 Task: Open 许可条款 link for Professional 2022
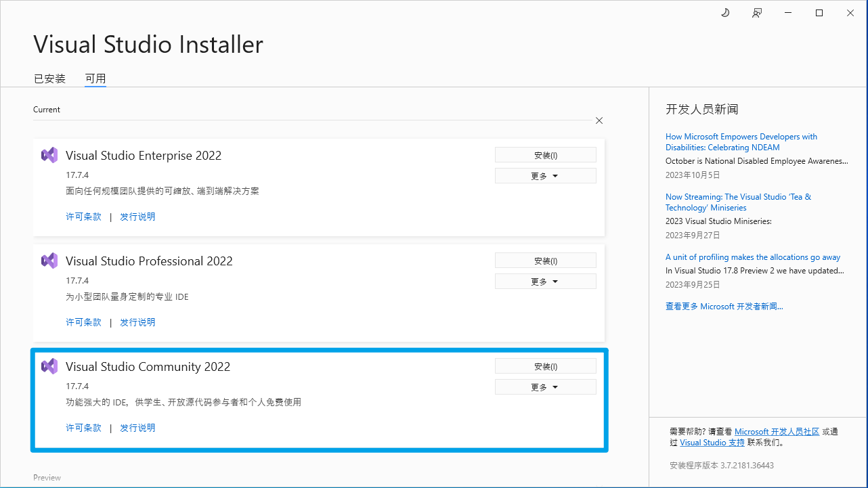click(x=83, y=322)
